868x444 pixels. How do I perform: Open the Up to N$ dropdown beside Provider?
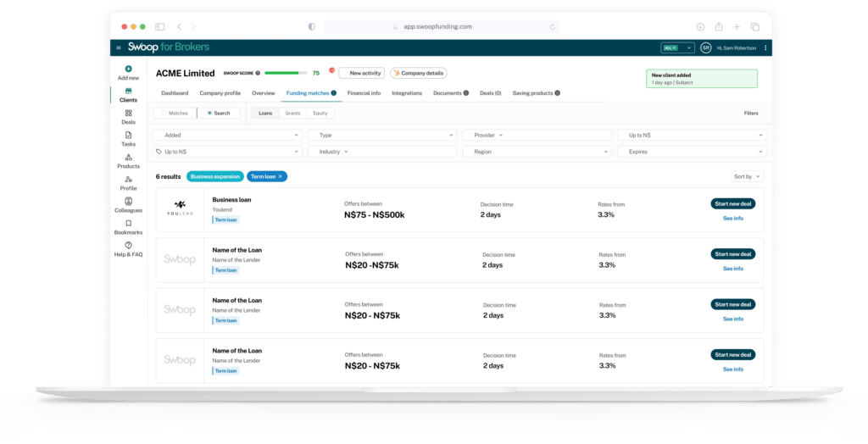[x=692, y=135]
